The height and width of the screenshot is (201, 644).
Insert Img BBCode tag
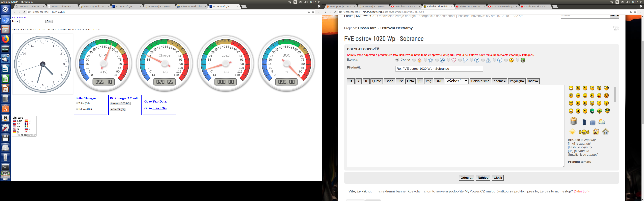[428, 81]
